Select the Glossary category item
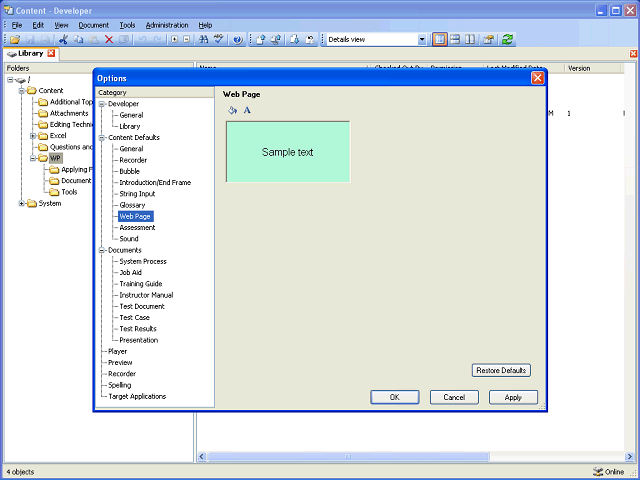This screenshot has width=640, height=480. click(132, 205)
